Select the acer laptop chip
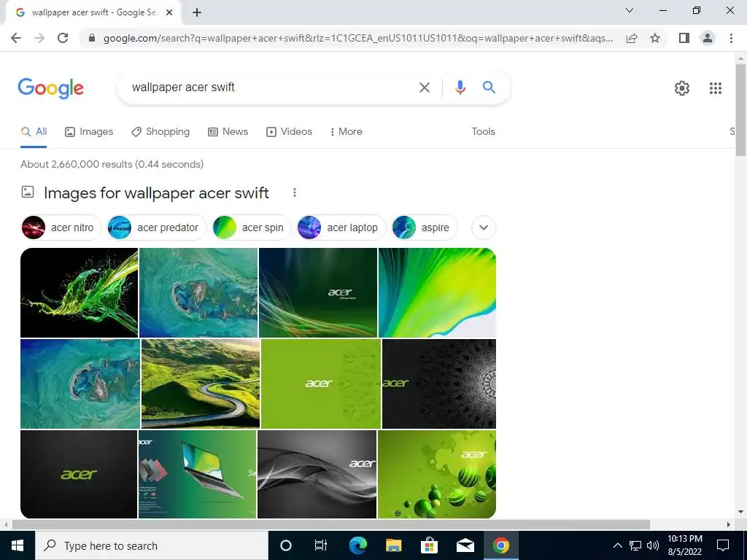 point(341,227)
